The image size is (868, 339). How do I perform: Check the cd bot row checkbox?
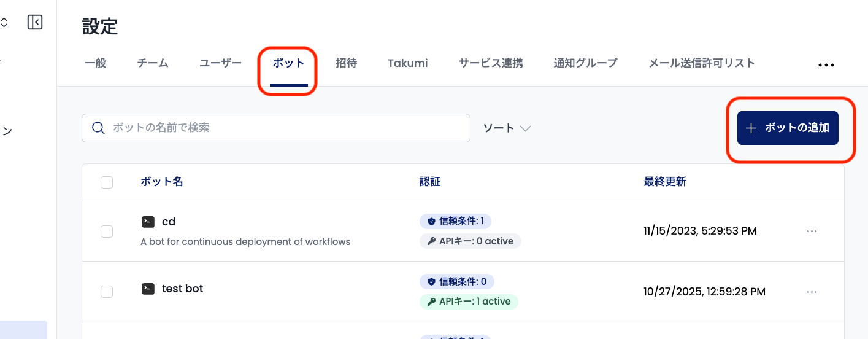point(107,231)
